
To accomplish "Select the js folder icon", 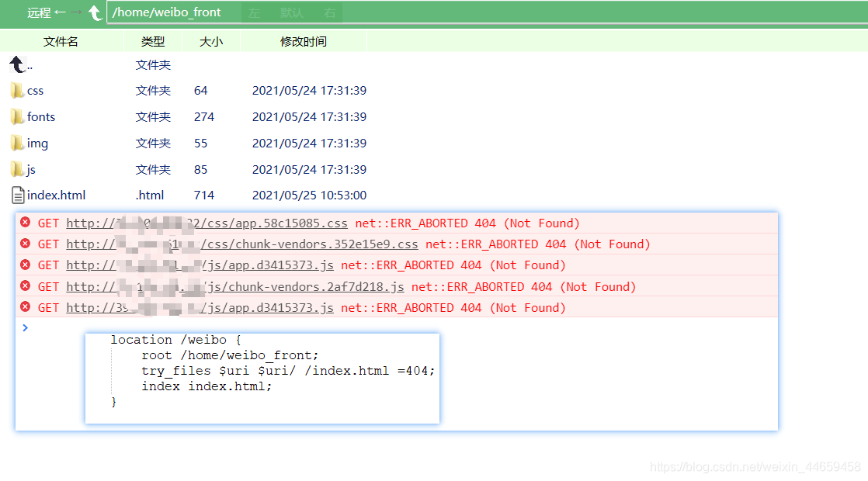I will pos(17,169).
